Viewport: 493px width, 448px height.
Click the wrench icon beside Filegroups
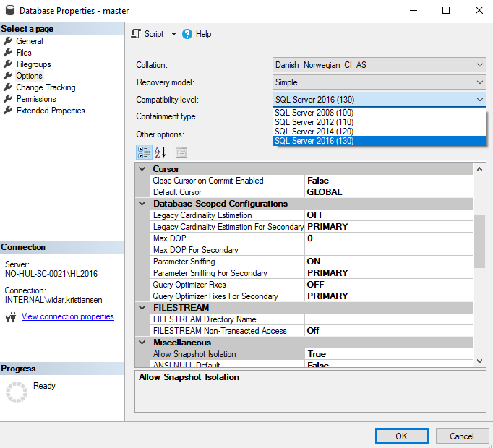tap(7, 64)
